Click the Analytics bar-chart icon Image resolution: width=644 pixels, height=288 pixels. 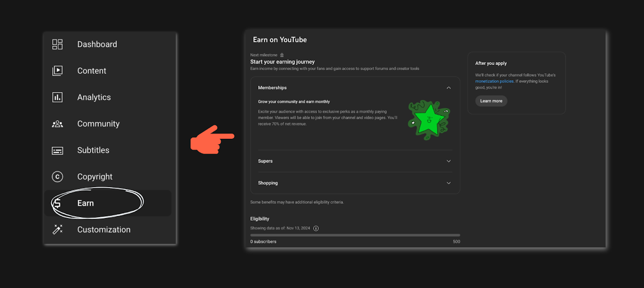(57, 97)
